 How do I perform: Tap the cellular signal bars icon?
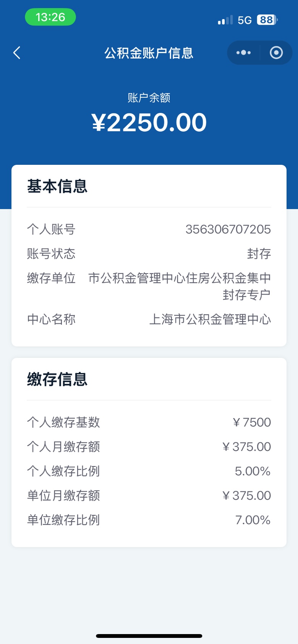[x=225, y=20]
